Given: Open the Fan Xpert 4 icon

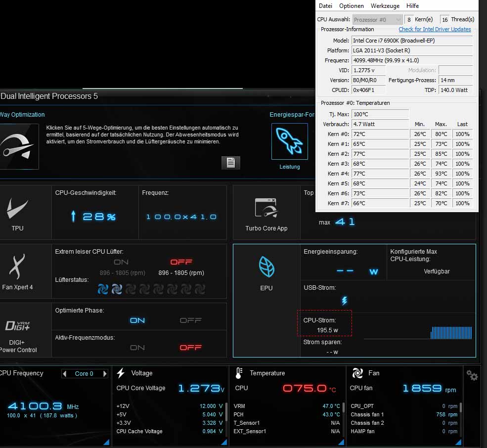Looking at the screenshot, I should (x=17, y=267).
